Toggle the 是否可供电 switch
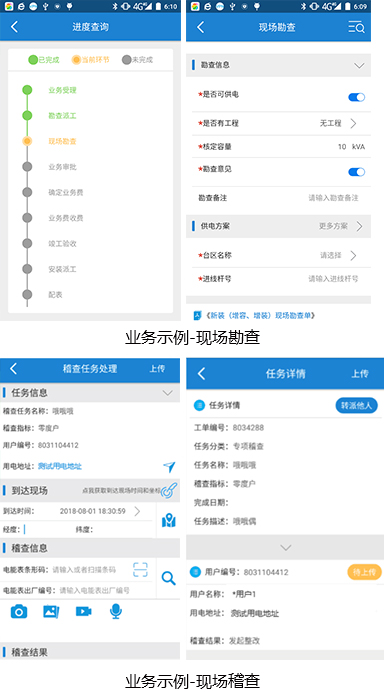The width and height of the screenshot is (384, 692). (357, 97)
